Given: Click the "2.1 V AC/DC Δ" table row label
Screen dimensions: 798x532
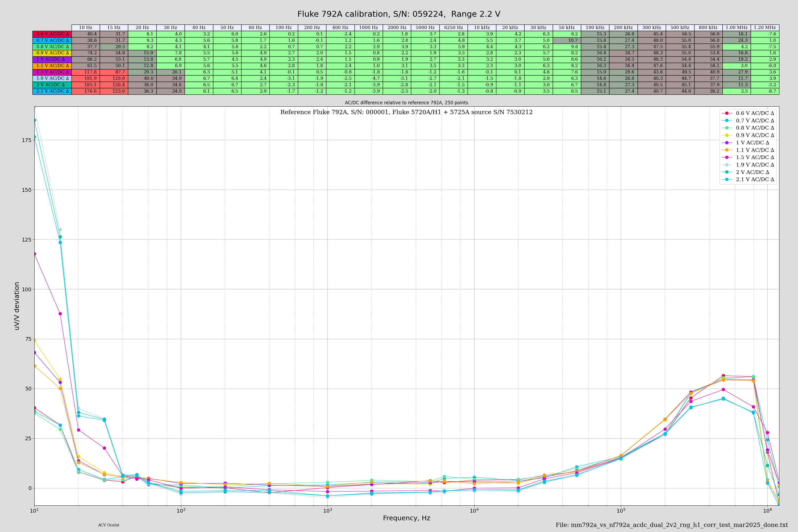Looking at the screenshot, I should click(52, 91).
